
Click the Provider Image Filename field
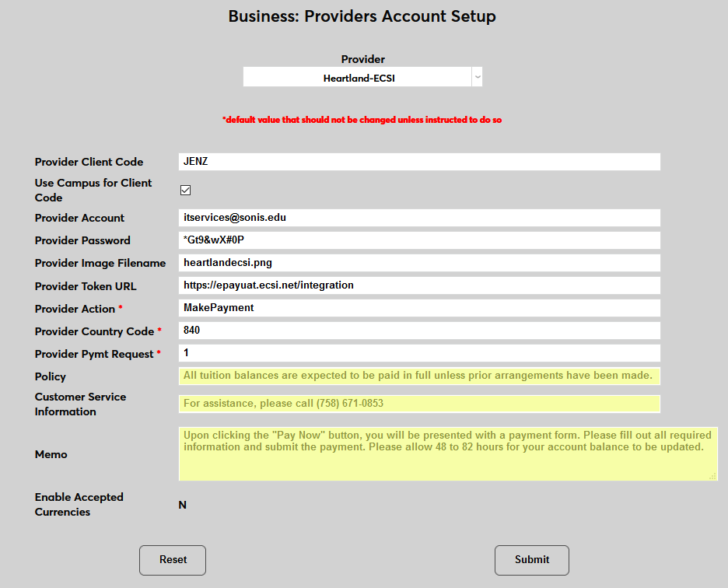pyautogui.click(x=419, y=263)
